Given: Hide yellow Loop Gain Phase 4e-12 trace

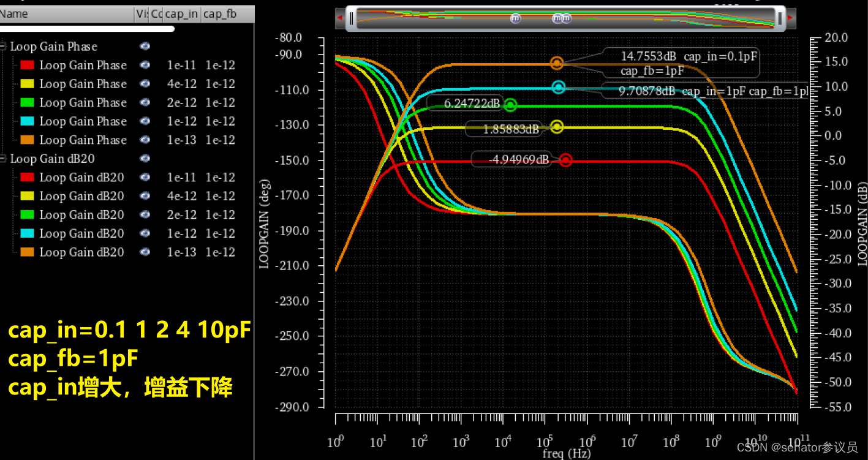Looking at the screenshot, I should (145, 84).
